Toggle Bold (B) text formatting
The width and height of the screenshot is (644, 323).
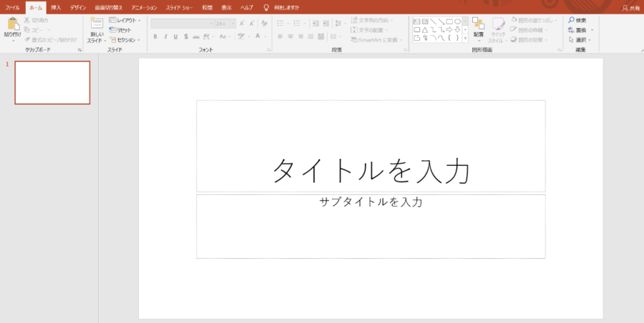point(155,36)
